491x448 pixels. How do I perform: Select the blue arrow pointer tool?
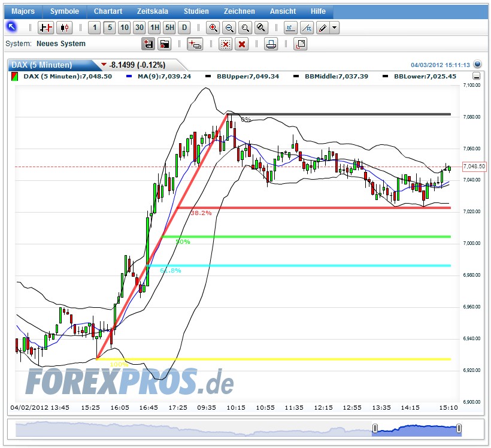[11, 28]
